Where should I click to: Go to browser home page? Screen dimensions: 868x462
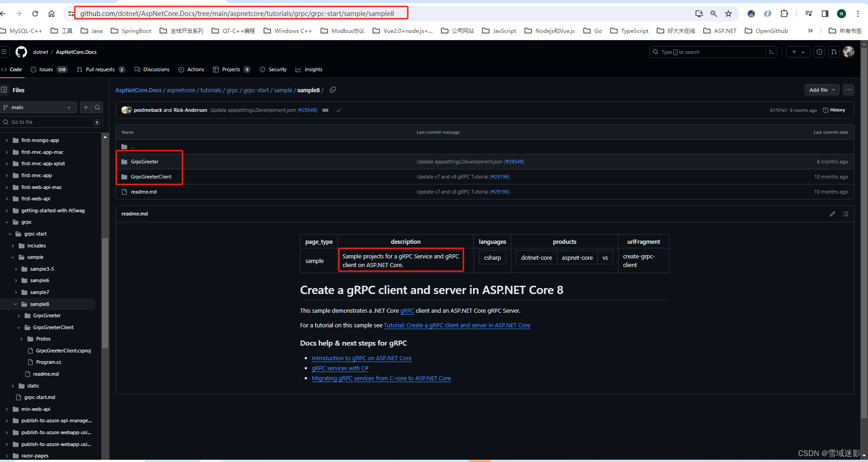(x=52, y=14)
